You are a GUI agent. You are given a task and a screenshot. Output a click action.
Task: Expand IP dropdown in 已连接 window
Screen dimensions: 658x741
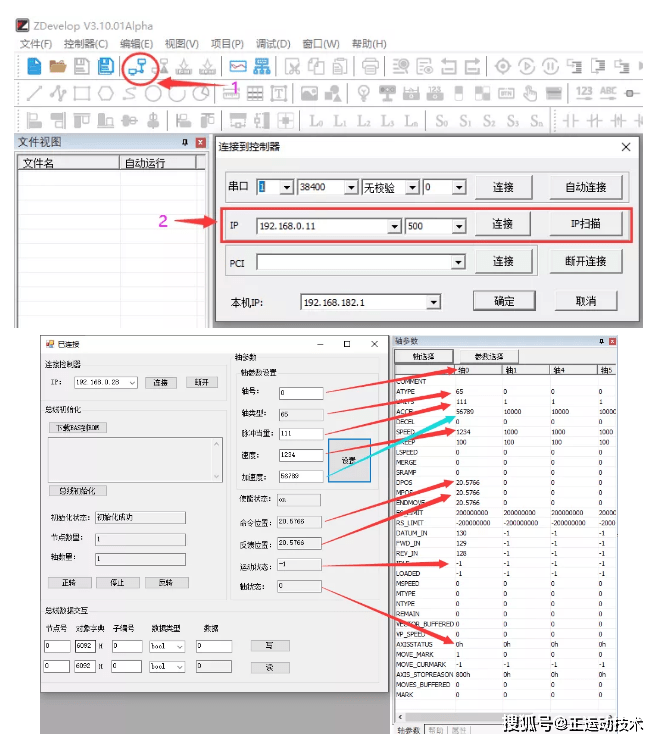click(x=132, y=382)
